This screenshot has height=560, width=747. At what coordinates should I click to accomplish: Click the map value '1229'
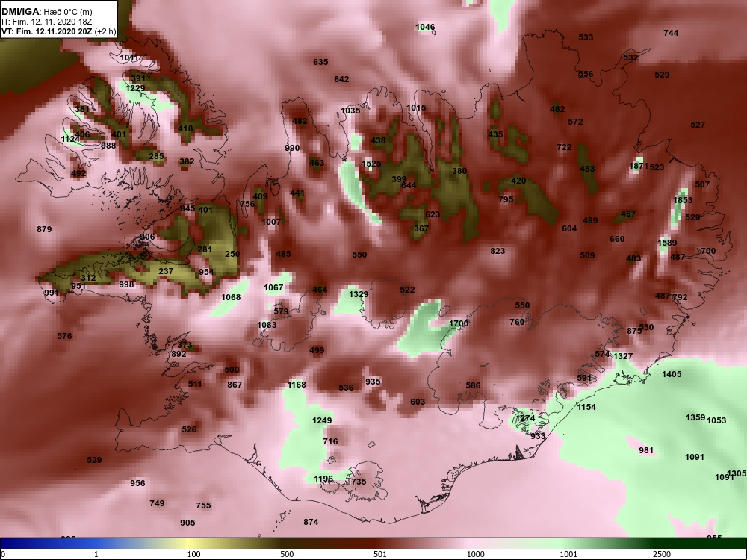(x=135, y=88)
